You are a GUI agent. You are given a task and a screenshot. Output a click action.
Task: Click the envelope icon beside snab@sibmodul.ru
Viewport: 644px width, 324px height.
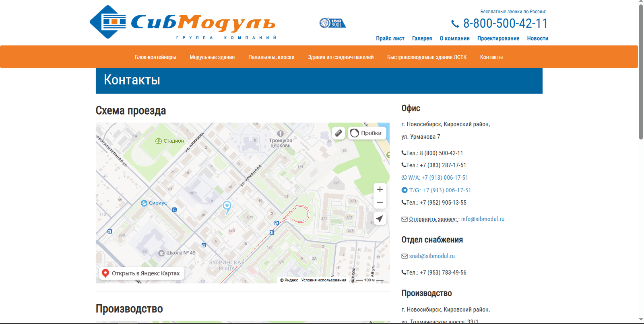point(405,256)
